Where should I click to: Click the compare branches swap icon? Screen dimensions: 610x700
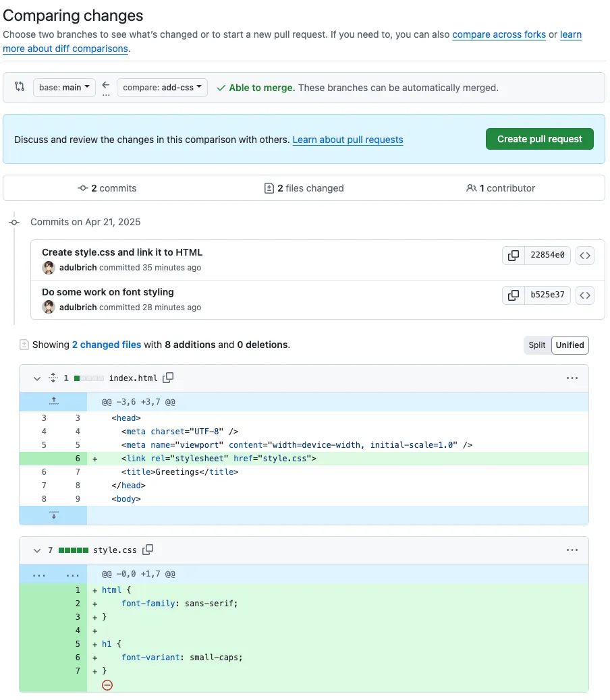(x=19, y=86)
